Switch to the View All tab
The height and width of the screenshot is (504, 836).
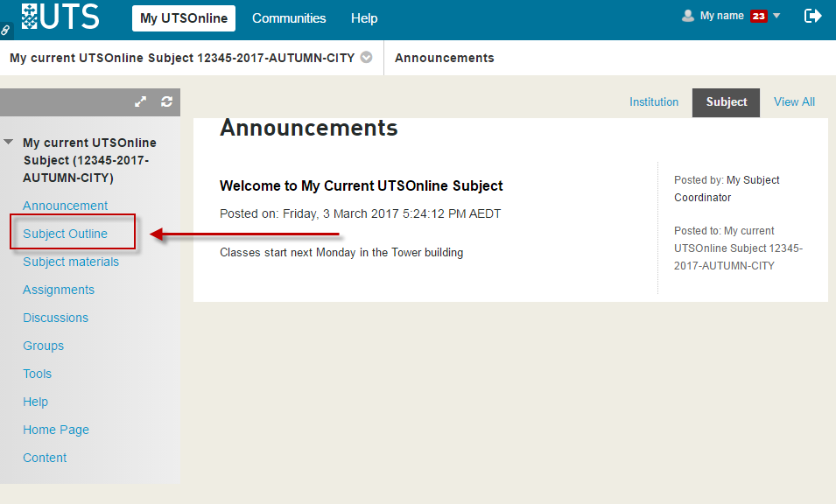pos(794,101)
